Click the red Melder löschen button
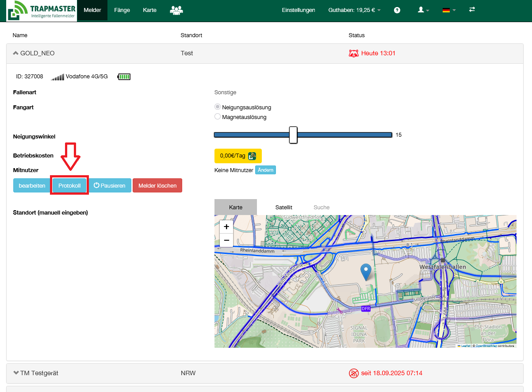Screen dimensions: 532x392 point(157,185)
